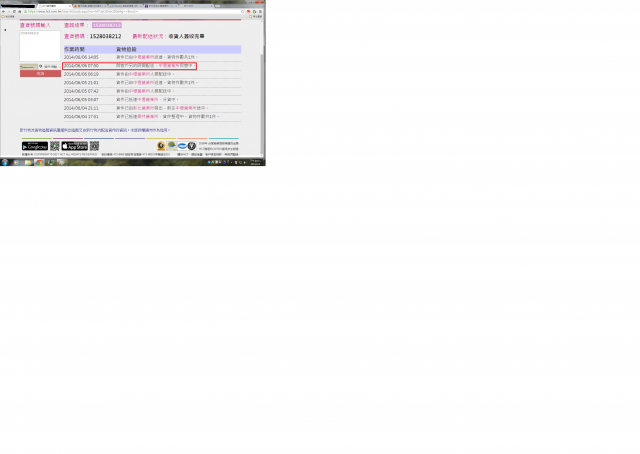Click the red extension icon beside the bookmark star
This screenshot has height=454, width=640.
click(249, 11)
